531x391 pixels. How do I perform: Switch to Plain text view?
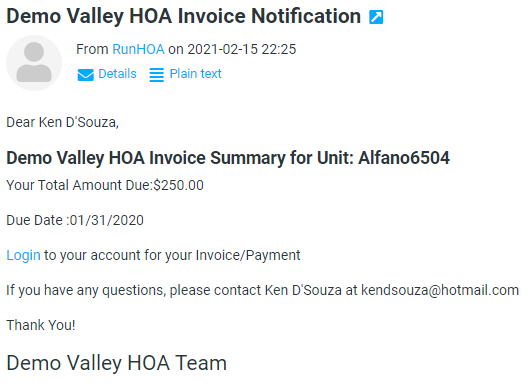pyautogui.click(x=195, y=74)
